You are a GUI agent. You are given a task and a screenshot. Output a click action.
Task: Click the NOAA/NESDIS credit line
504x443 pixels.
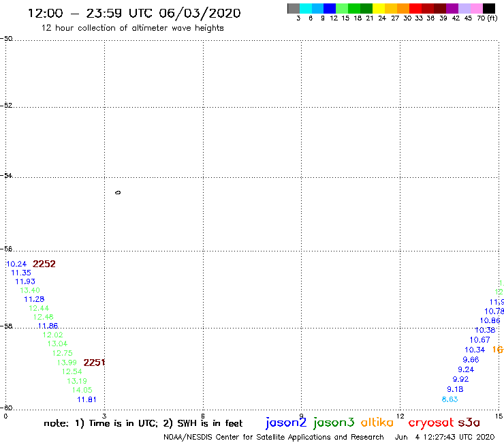(x=274, y=438)
